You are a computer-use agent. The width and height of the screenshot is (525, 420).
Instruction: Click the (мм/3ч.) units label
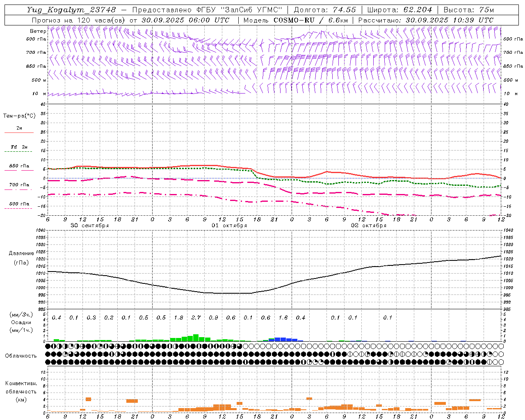tap(21, 315)
